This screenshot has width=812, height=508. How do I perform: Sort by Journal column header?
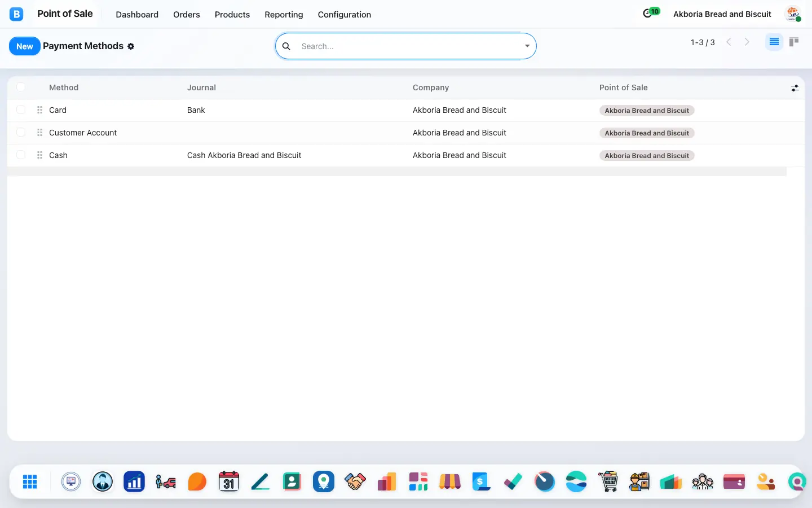click(x=201, y=87)
